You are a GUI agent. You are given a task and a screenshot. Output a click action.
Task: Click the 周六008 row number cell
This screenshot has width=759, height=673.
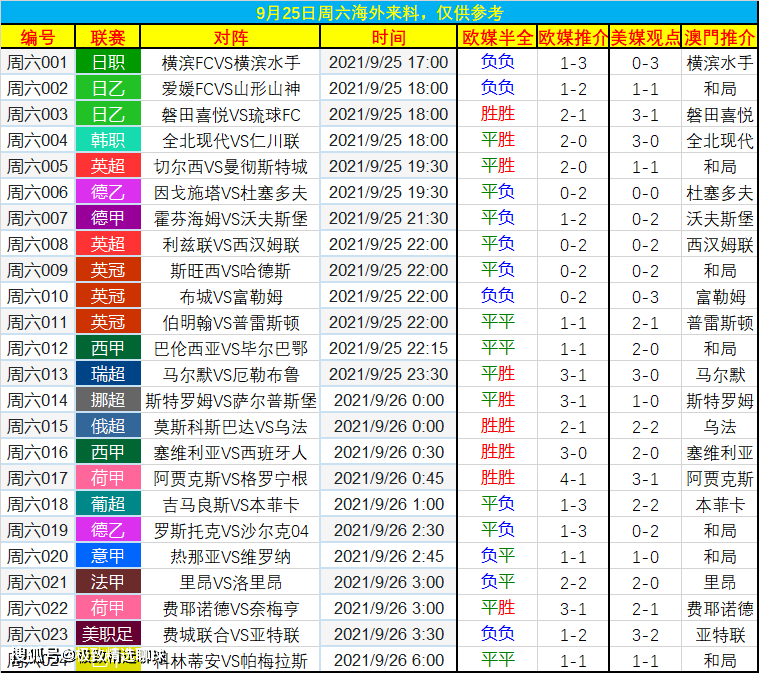click(x=38, y=245)
